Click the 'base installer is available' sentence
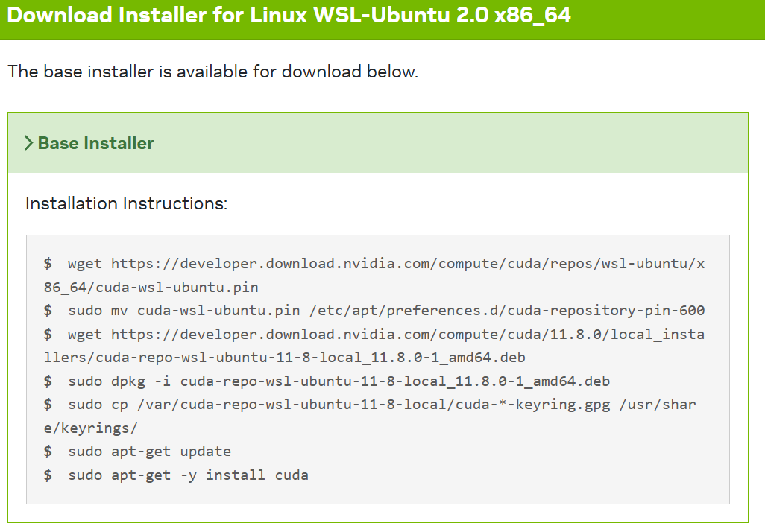This screenshot has width=765, height=532. (212, 72)
